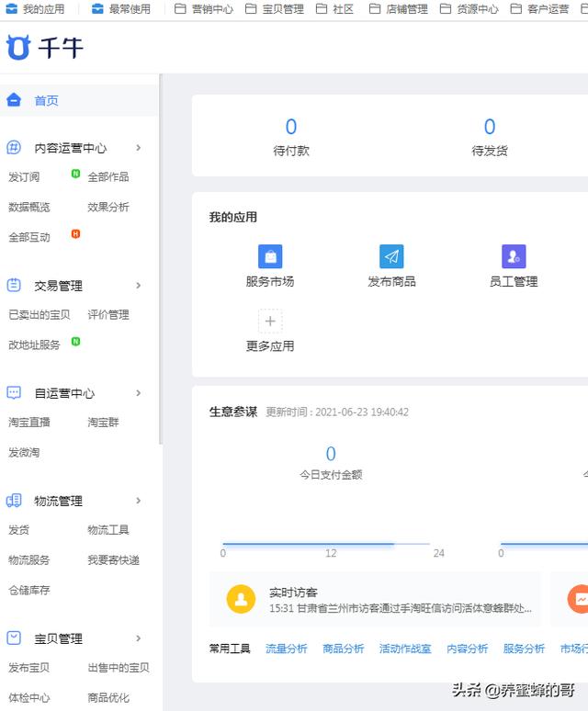
Task: Click the folder icon beside 店铺管理
Action: (x=375, y=8)
